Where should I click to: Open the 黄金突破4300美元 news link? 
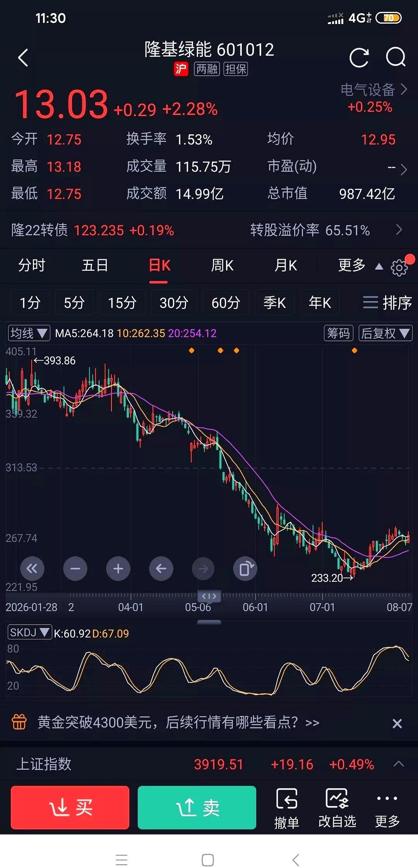(x=178, y=722)
